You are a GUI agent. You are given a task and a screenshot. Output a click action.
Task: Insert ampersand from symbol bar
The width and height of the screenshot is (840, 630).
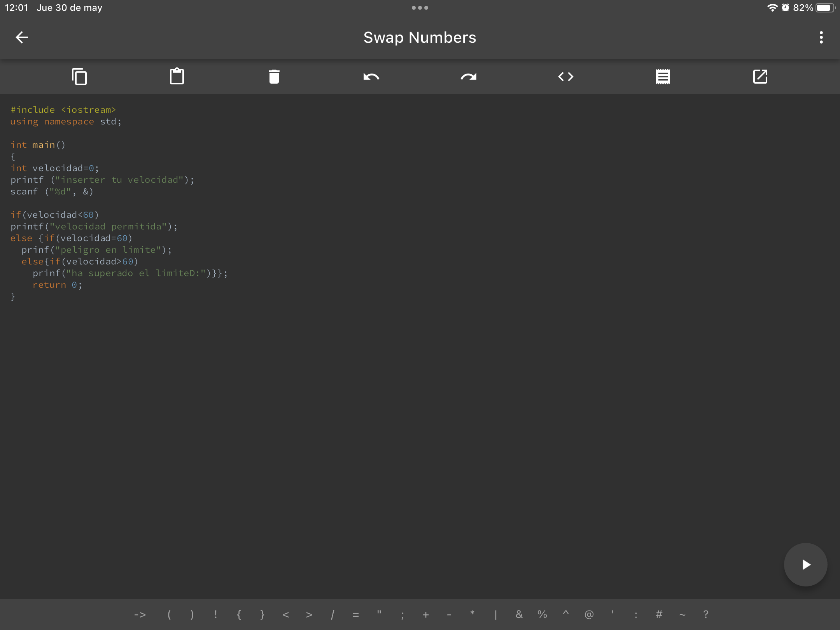click(519, 614)
